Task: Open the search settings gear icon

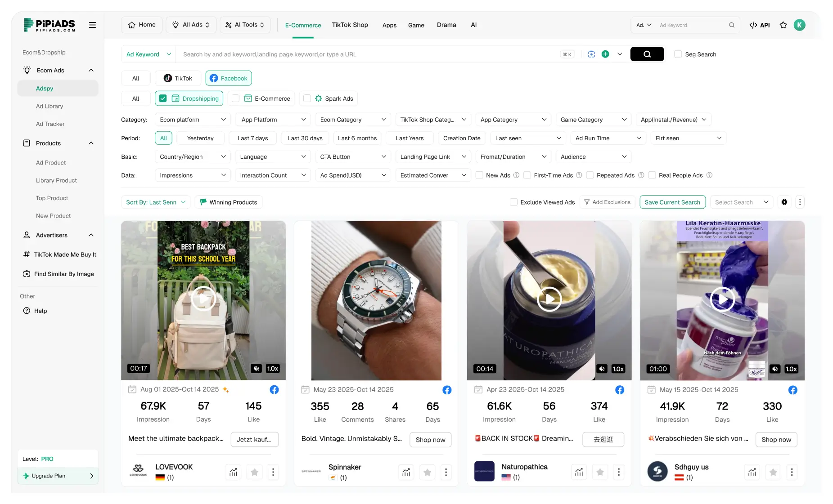Action: [x=784, y=202]
